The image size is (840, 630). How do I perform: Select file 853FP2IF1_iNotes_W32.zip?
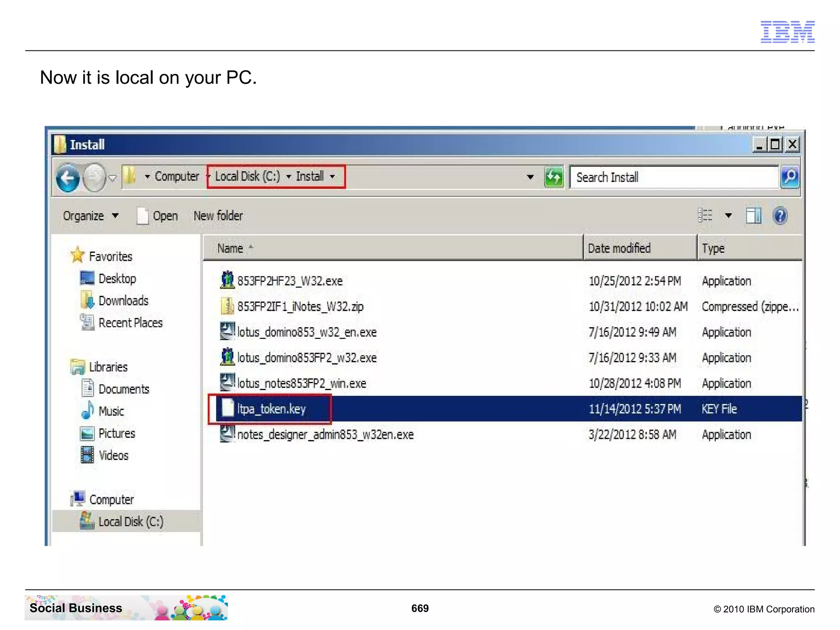[300, 307]
